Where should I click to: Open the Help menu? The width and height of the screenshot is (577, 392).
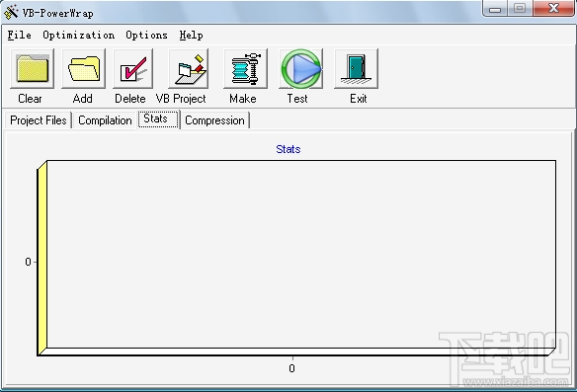tap(191, 35)
